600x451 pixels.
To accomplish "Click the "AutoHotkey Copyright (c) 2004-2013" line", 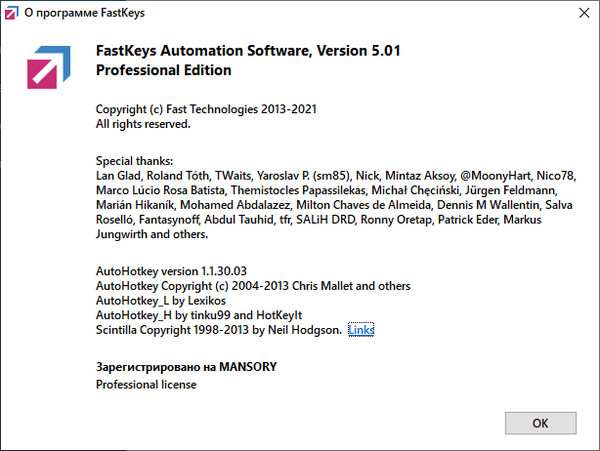I will 253,286.
